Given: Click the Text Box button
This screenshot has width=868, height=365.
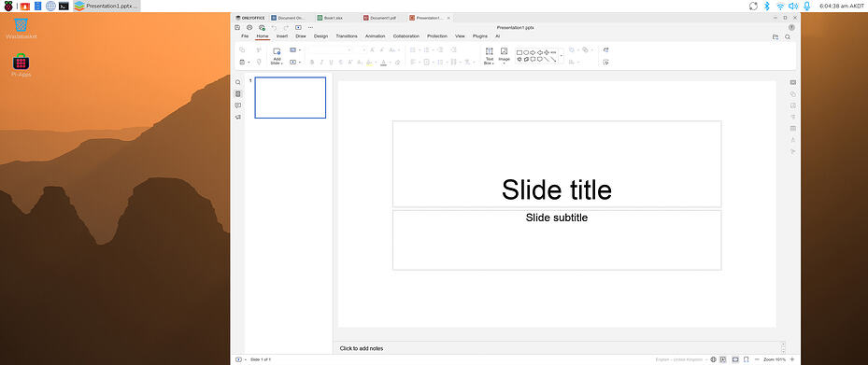Looking at the screenshot, I should [489, 56].
